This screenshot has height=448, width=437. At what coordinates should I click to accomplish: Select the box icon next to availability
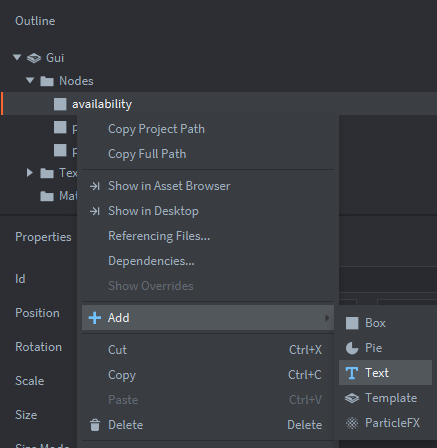tap(60, 104)
